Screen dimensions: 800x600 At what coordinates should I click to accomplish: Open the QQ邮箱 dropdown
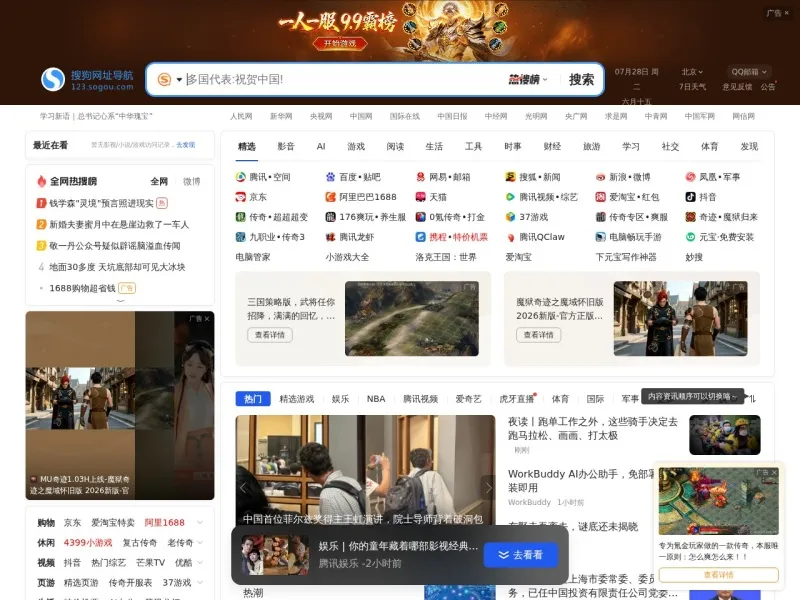point(748,72)
